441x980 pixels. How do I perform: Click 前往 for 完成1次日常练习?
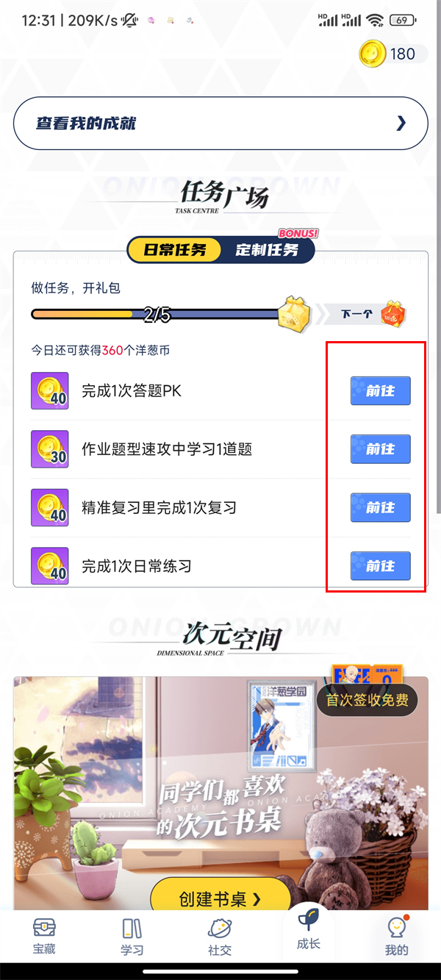pyautogui.click(x=381, y=566)
